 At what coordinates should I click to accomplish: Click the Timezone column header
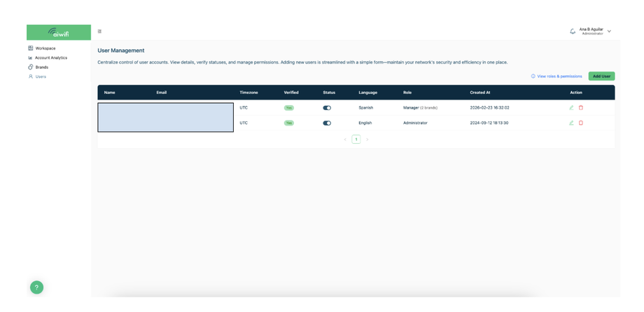249,93
